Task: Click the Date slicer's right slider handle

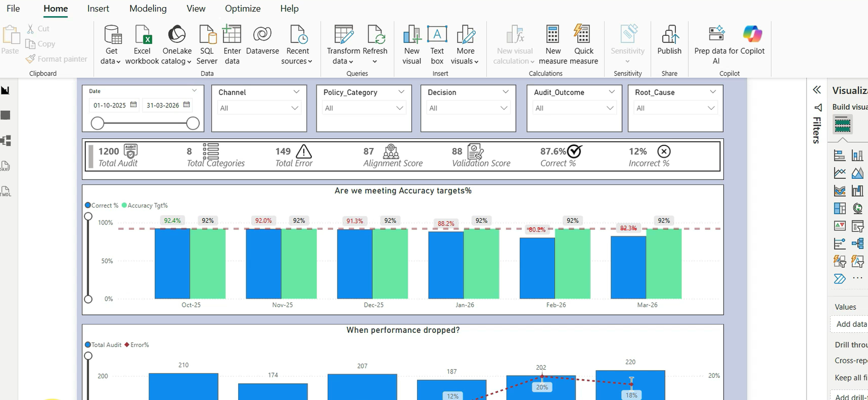Action: click(x=193, y=124)
